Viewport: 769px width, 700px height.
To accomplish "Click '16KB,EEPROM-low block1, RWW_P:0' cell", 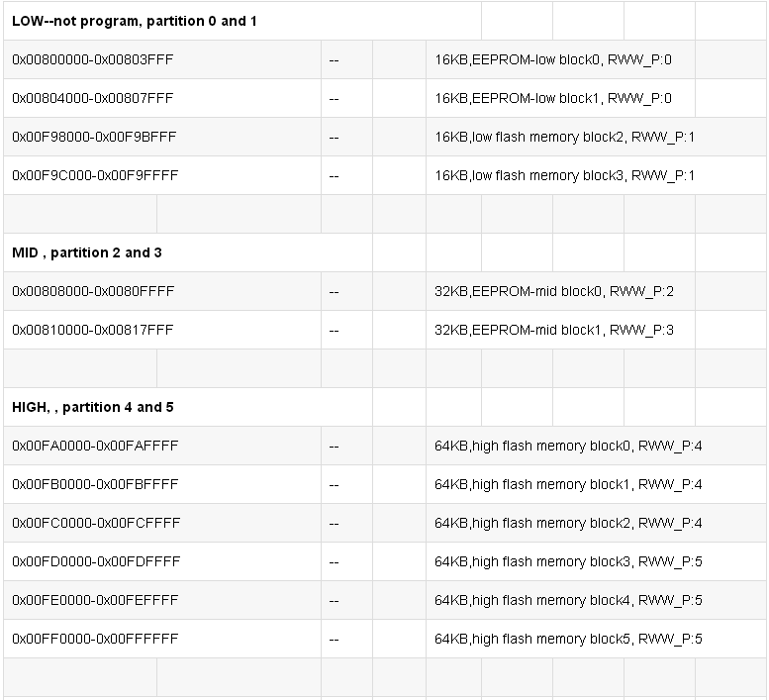I will 553,98.
